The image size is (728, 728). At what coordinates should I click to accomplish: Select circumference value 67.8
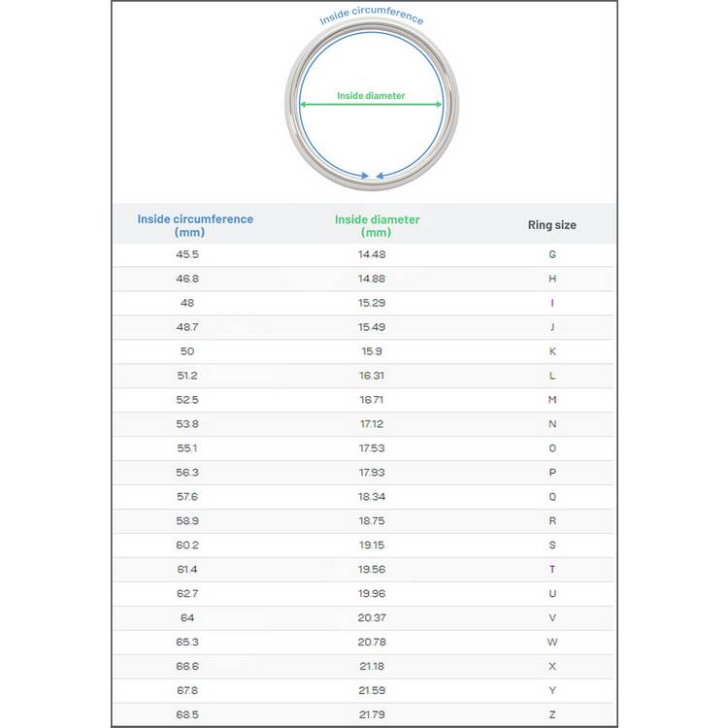pyautogui.click(x=187, y=690)
